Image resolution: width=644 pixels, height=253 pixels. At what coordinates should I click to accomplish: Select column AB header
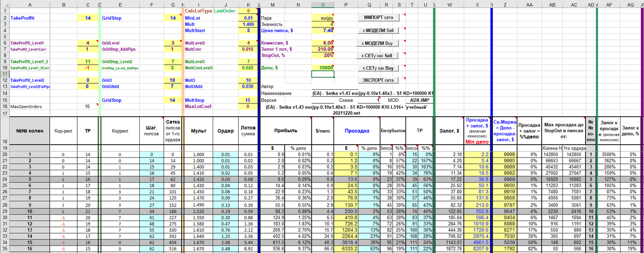(553, 4)
